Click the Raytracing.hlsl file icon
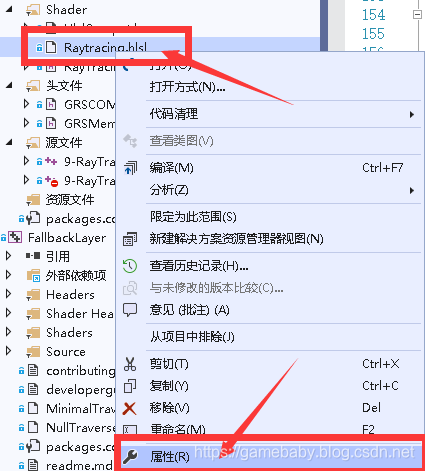 [51, 47]
